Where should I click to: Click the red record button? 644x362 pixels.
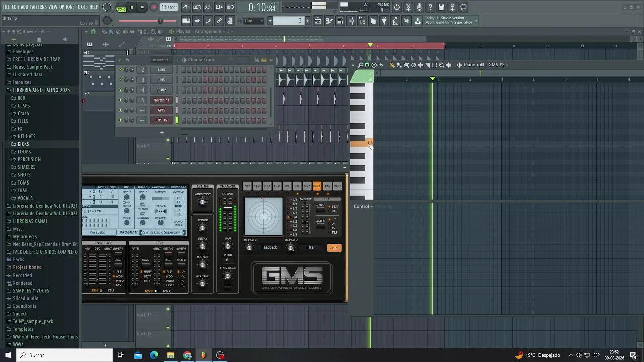154,7
